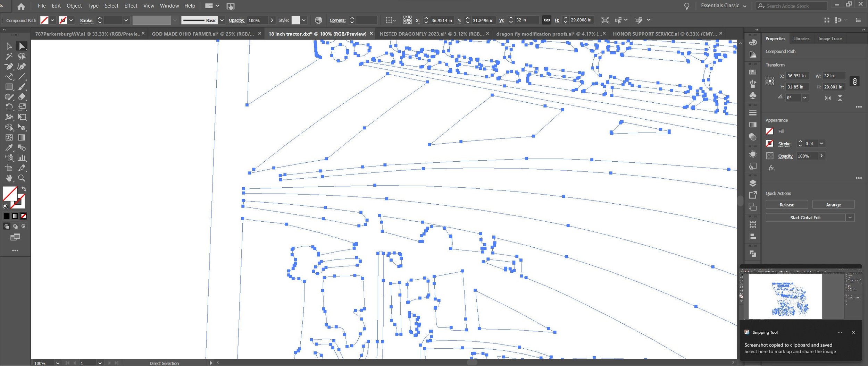Switch to the Libraries tab
The height and width of the screenshot is (366, 868).
click(x=801, y=39)
